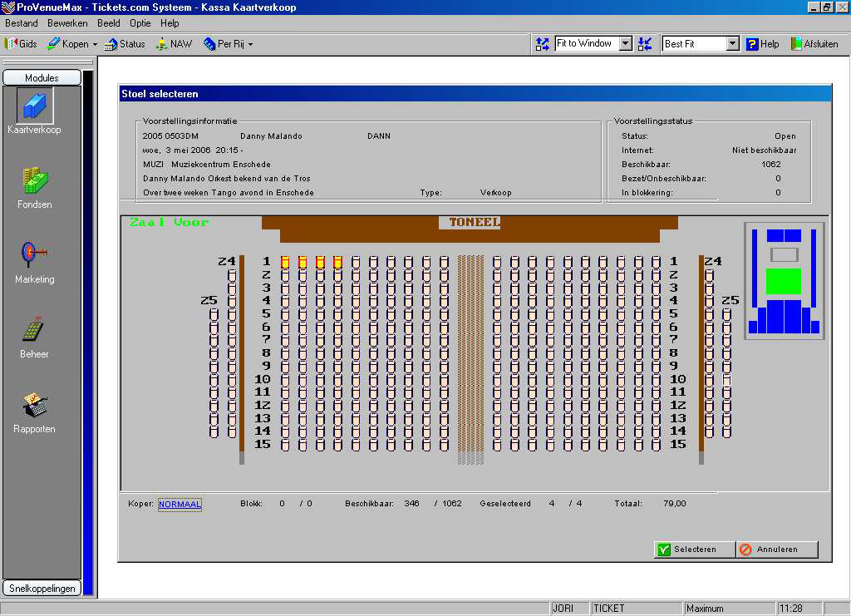
Task: Click the green checkmark on Selecteren
Action: pos(664,549)
